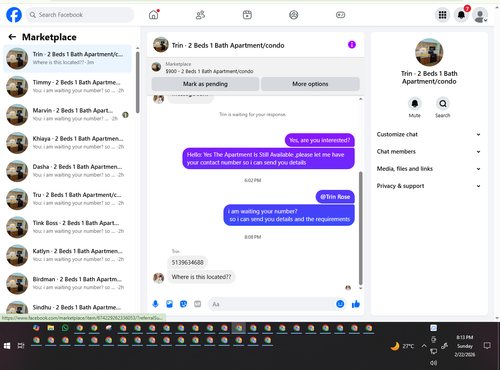Screen dimensions: 500x370
Task: Expand Media, files and links section
Action: coord(429,169)
